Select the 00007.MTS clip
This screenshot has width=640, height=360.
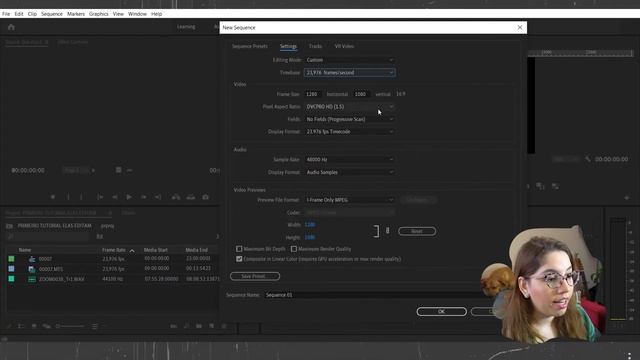tap(51, 269)
